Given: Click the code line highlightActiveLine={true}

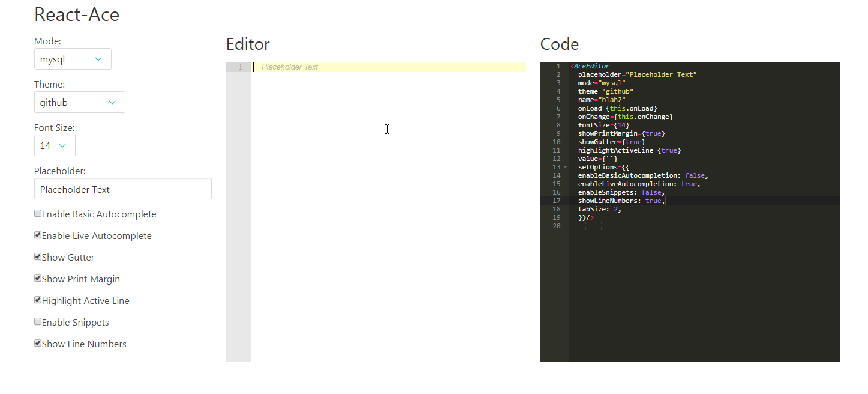Looking at the screenshot, I should coord(630,150).
